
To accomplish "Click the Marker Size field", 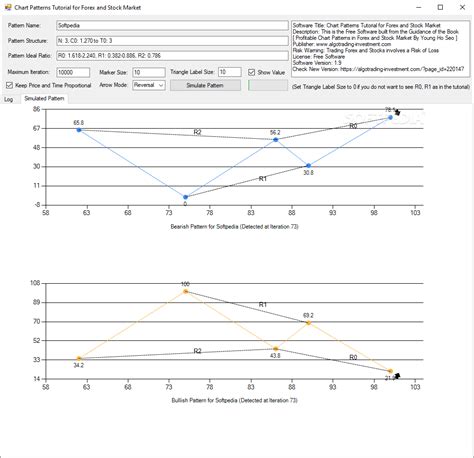I will pyautogui.click(x=149, y=72).
